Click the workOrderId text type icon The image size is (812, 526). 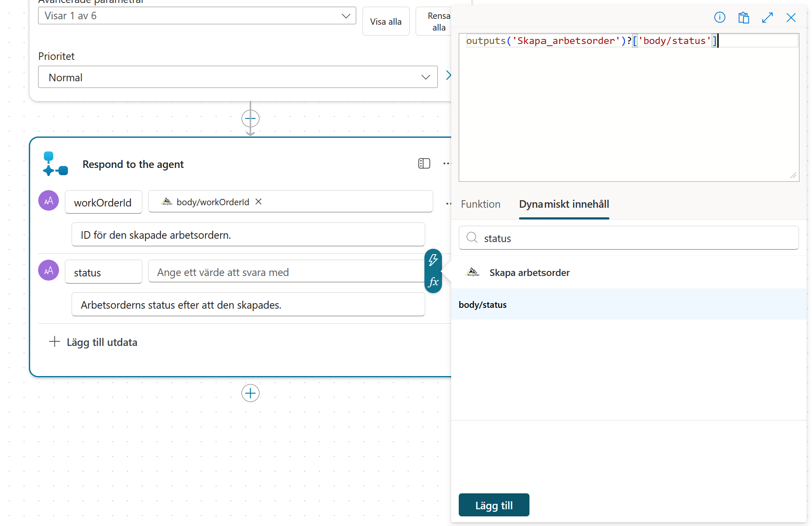pyautogui.click(x=49, y=201)
